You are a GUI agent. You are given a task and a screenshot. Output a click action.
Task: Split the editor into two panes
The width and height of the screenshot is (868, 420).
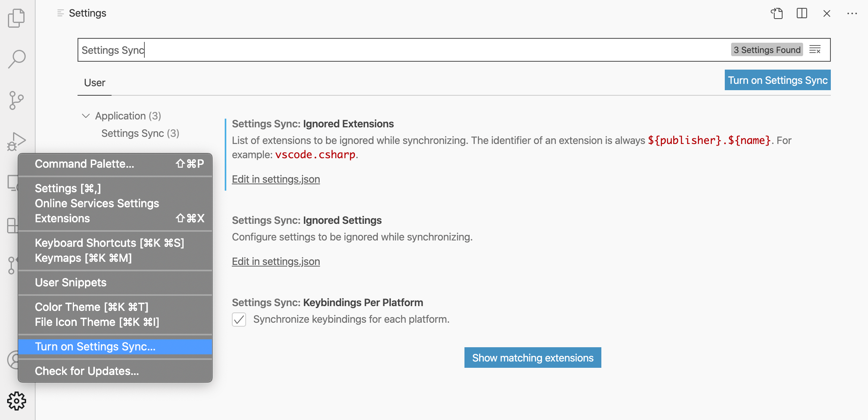(x=801, y=13)
